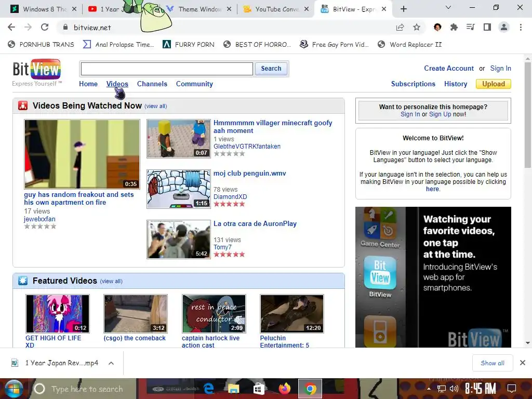Open the media control playlist icon
The width and height of the screenshot is (532, 399).
point(470,27)
